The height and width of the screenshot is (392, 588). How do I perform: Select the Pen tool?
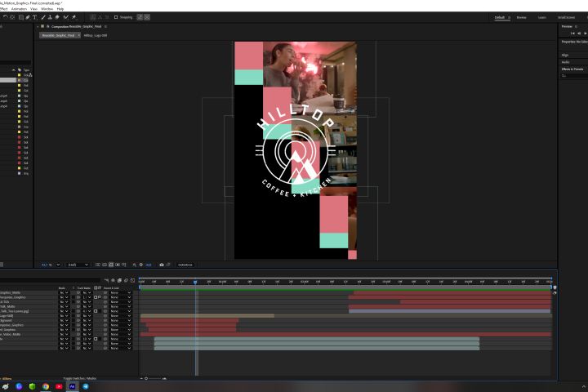(x=28, y=17)
